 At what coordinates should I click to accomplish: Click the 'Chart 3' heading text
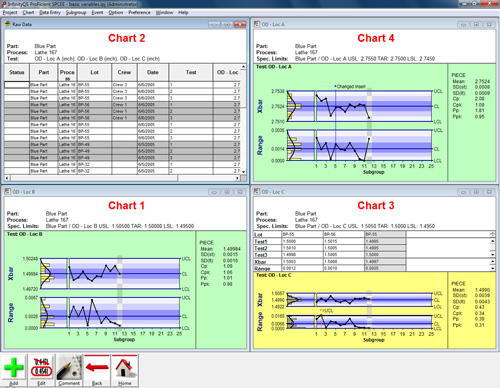[x=376, y=205]
